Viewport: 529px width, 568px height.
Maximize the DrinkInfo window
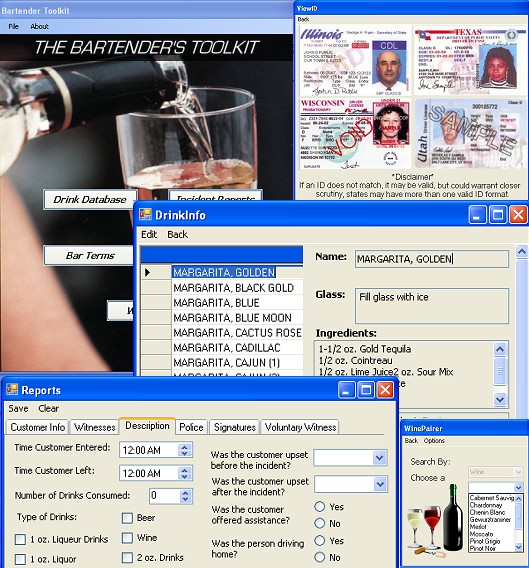pyautogui.click(x=498, y=215)
